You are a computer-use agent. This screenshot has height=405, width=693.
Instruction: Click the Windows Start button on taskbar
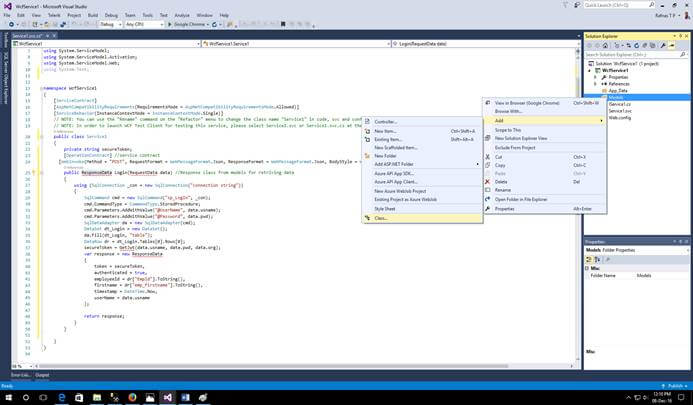click(8, 397)
